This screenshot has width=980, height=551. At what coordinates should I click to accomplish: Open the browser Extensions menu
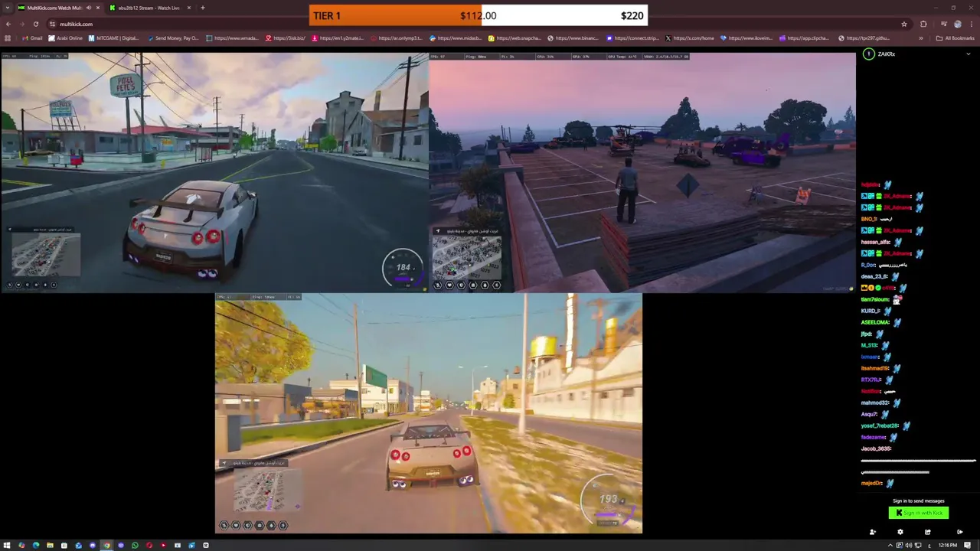pyautogui.click(x=923, y=24)
